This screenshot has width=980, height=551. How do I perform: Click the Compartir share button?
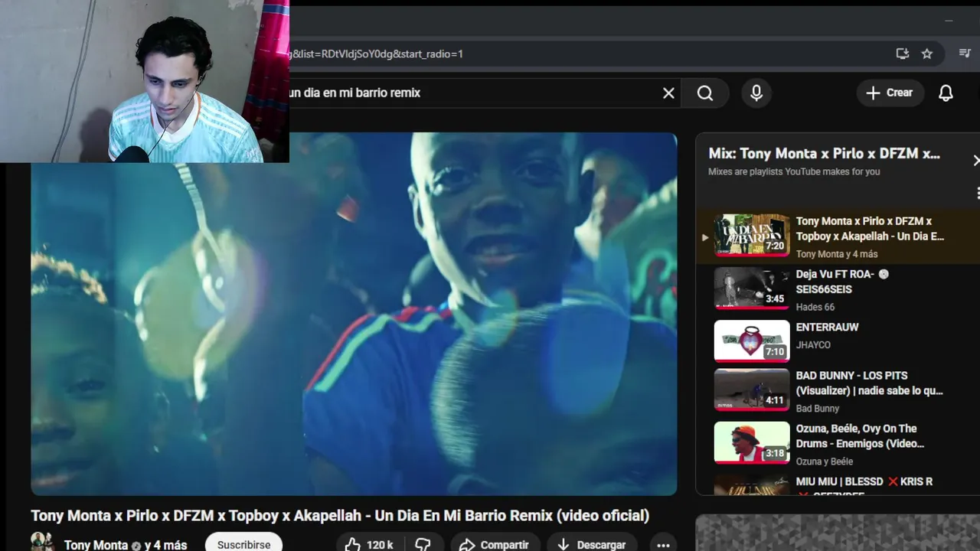495,544
